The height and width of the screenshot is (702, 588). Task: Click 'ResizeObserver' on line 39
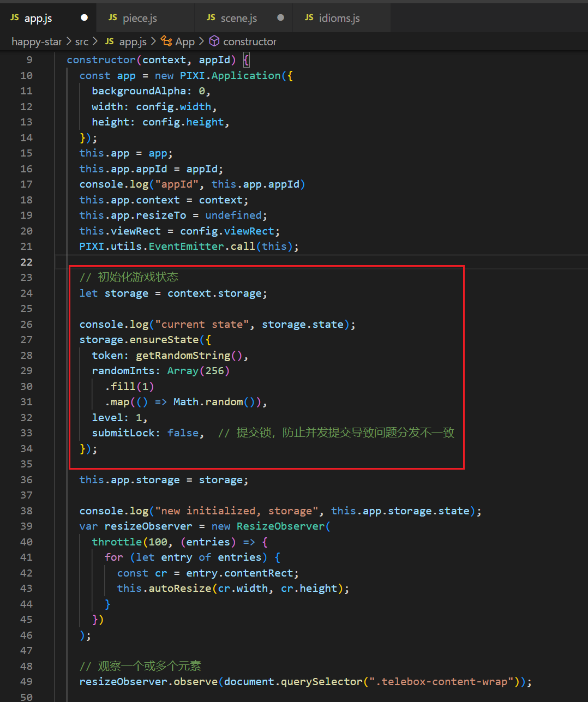pyautogui.click(x=280, y=526)
